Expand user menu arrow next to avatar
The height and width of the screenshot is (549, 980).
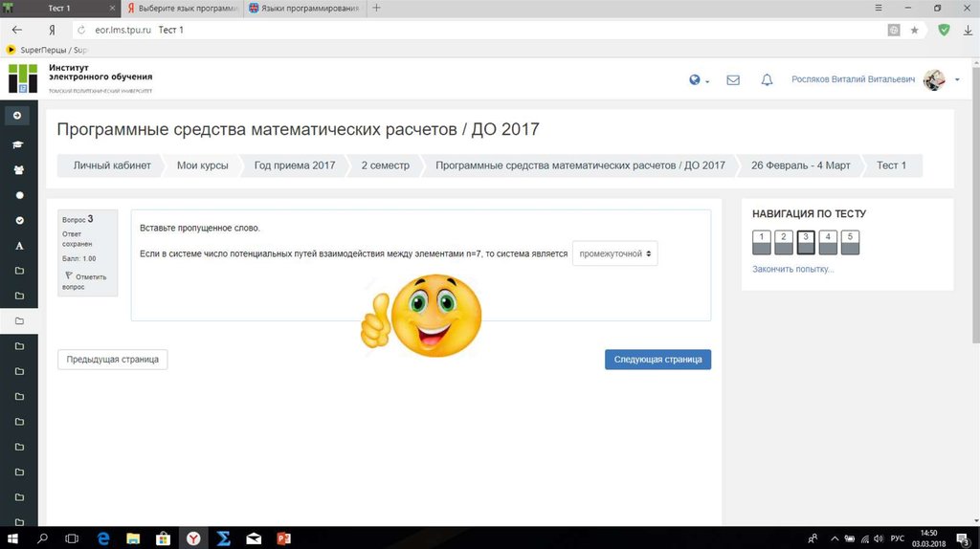coord(957,80)
